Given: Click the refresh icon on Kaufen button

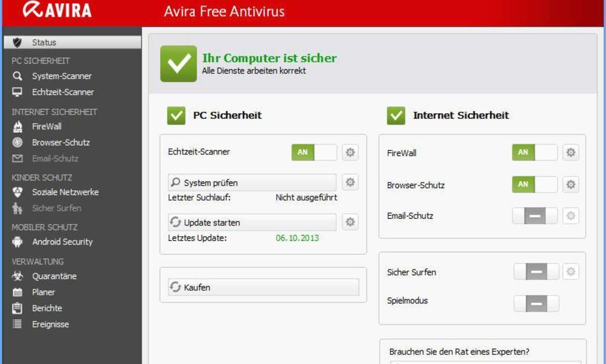Looking at the screenshot, I should (175, 287).
